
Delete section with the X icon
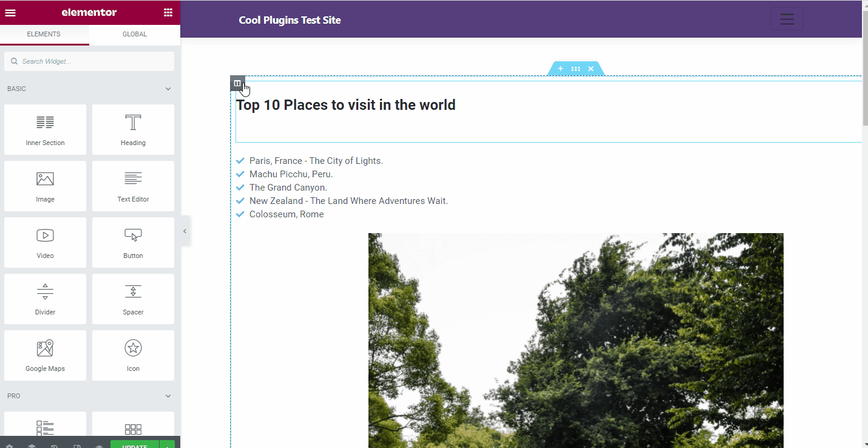pos(591,69)
